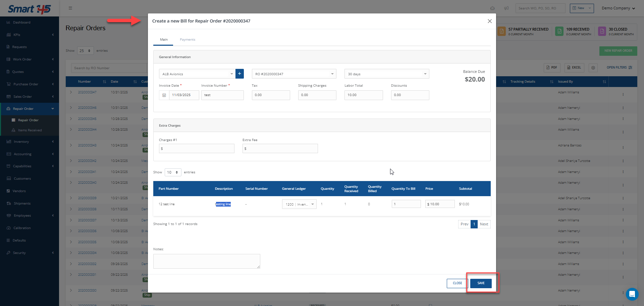Open the 30 days terms dropdown
Screen dimensions: 644x306
(386, 74)
